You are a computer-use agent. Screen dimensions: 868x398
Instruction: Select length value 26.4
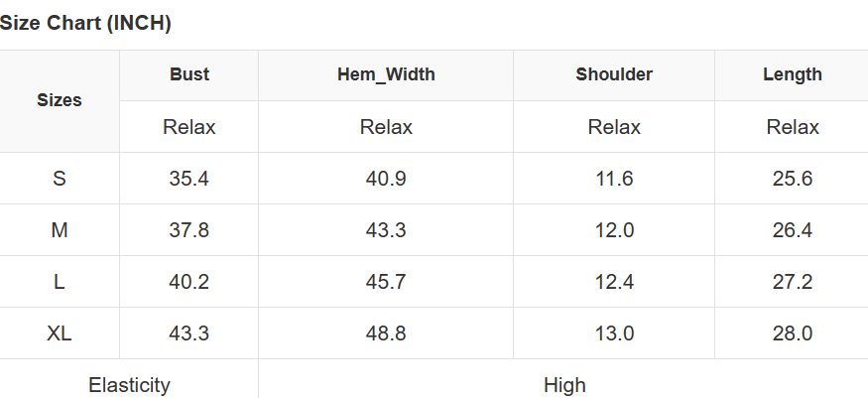point(793,230)
